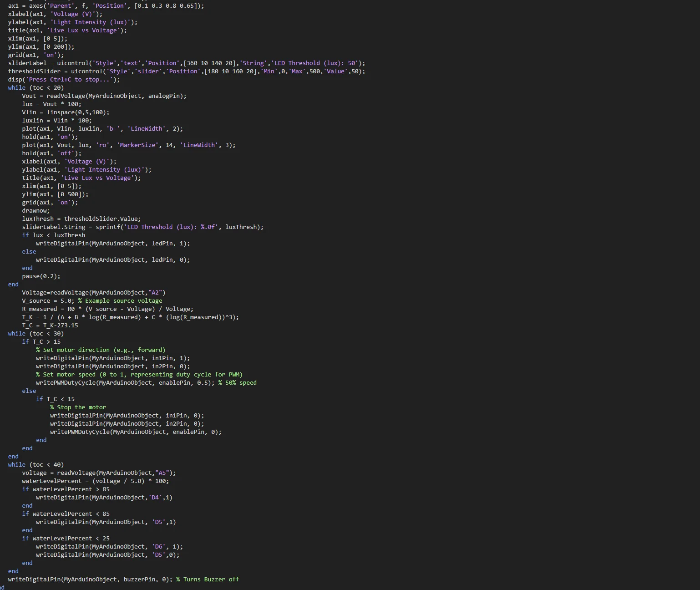Screen dimensions: 700x590
Task: Select writeDigitalPin line with "ledPin, 0"
Action: click(x=113, y=260)
